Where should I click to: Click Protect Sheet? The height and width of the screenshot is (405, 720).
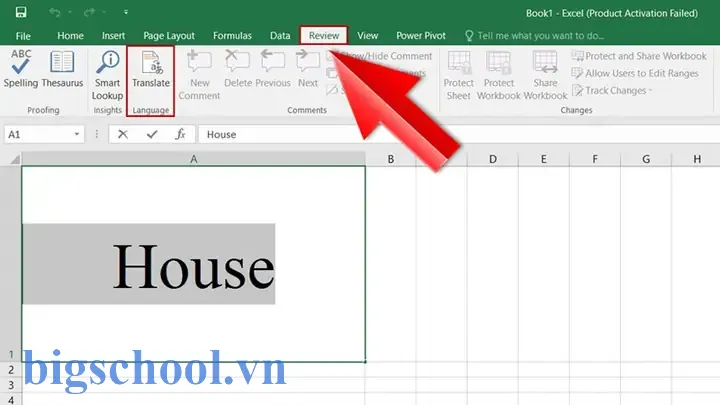point(458,75)
